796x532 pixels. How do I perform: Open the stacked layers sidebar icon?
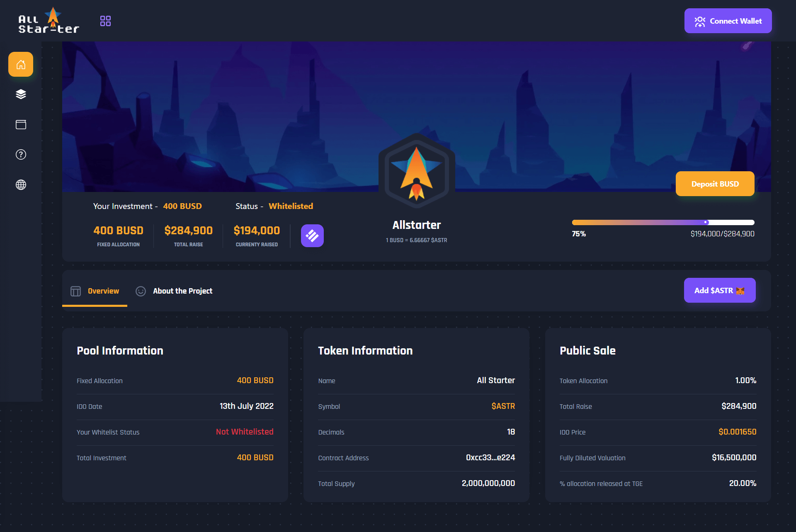point(21,94)
